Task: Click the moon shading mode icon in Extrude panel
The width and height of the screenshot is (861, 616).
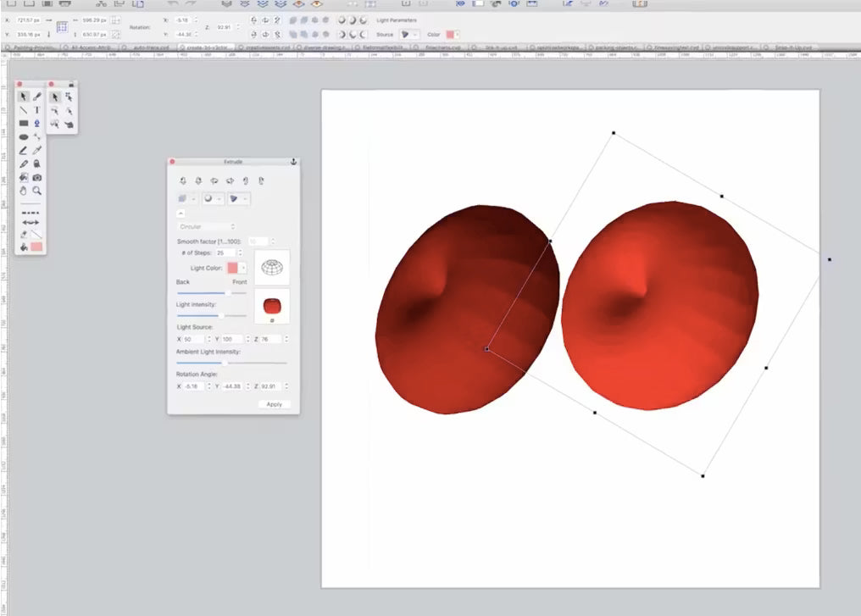Action: point(208,198)
